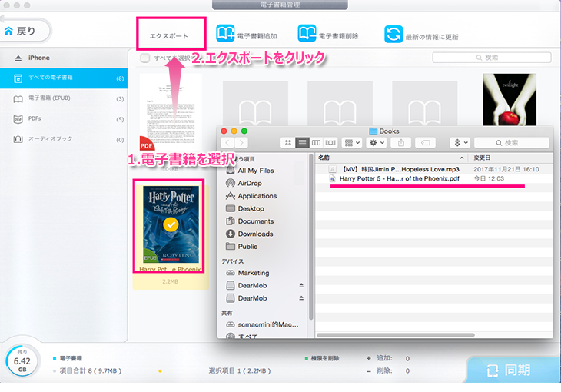The image size is (561, 392).
Task: Click the 電子書籍追加 add ebook icon
Action: 225,34
